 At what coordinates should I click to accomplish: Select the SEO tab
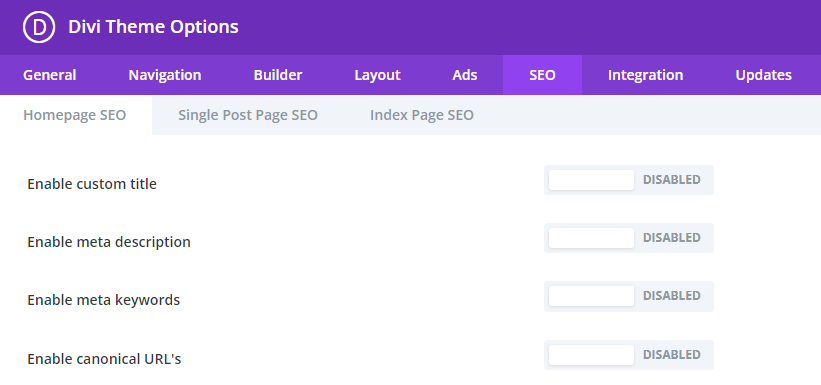click(542, 75)
